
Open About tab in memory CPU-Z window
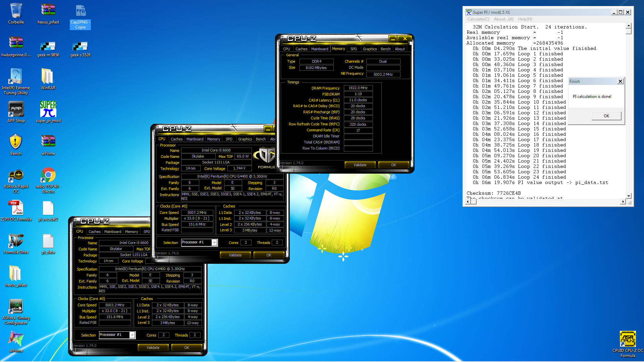[399, 49]
